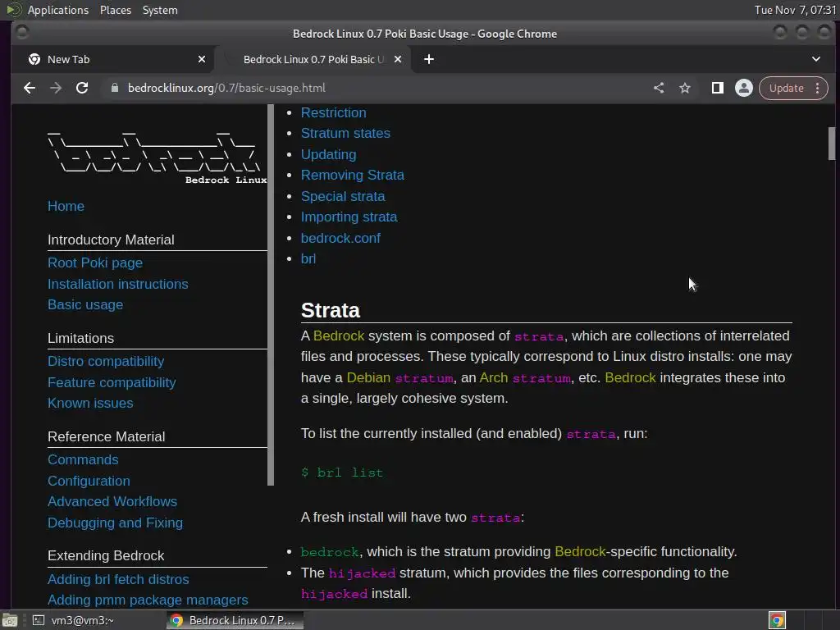This screenshot has height=630, width=840.
Task: Jump to Special strata section
Action: pos(343,197)
